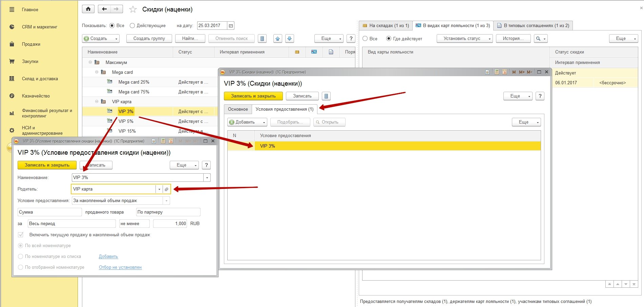
Task: Click the Наименование input field with VIP 3%
Action: click(137, 177)
